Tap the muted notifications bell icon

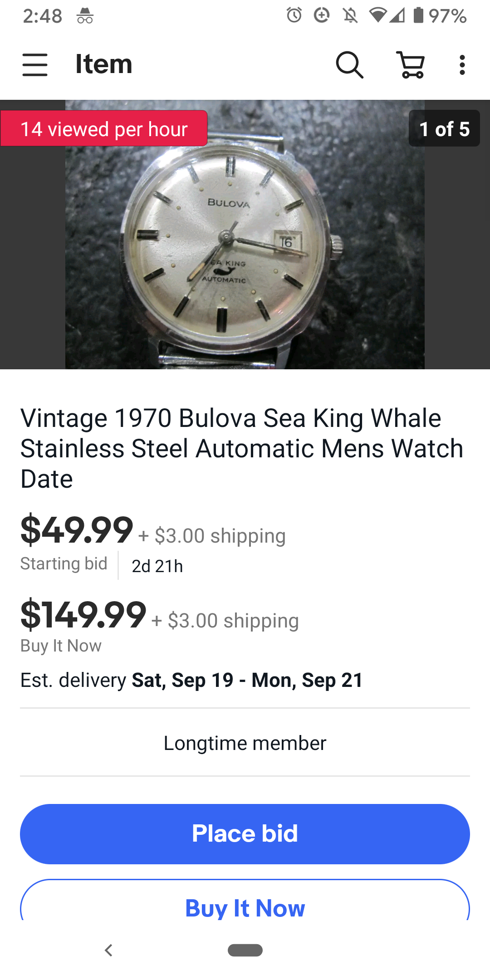pos(350,16)
